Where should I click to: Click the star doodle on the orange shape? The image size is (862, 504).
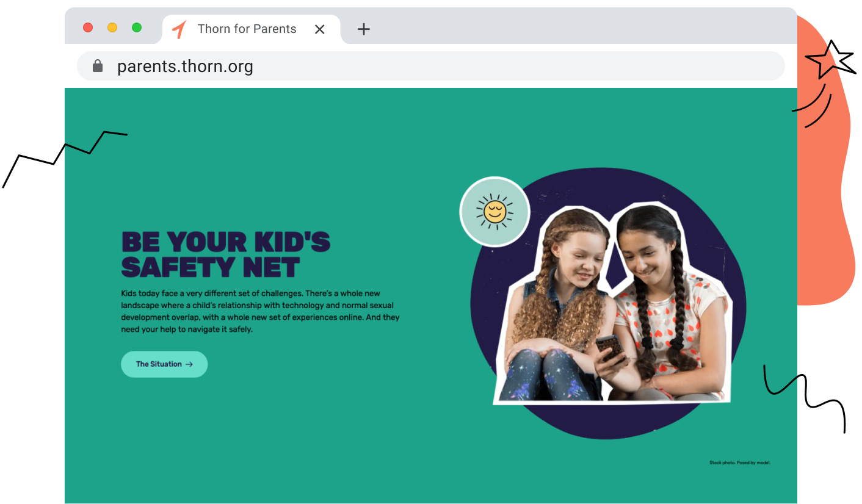pyautogui.click(x=830, y=59)
